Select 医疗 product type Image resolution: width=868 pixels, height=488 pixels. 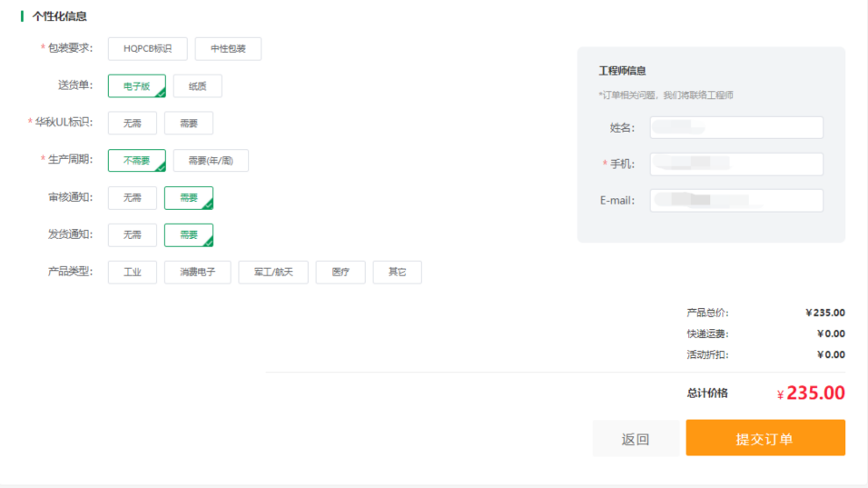(x=340, y=273)
